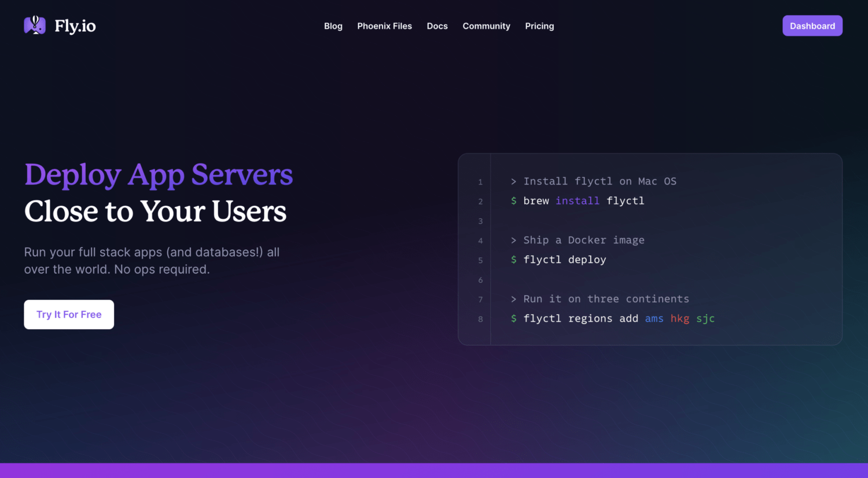Click the "Close to Your Users" heading

[x=155, y=211]
